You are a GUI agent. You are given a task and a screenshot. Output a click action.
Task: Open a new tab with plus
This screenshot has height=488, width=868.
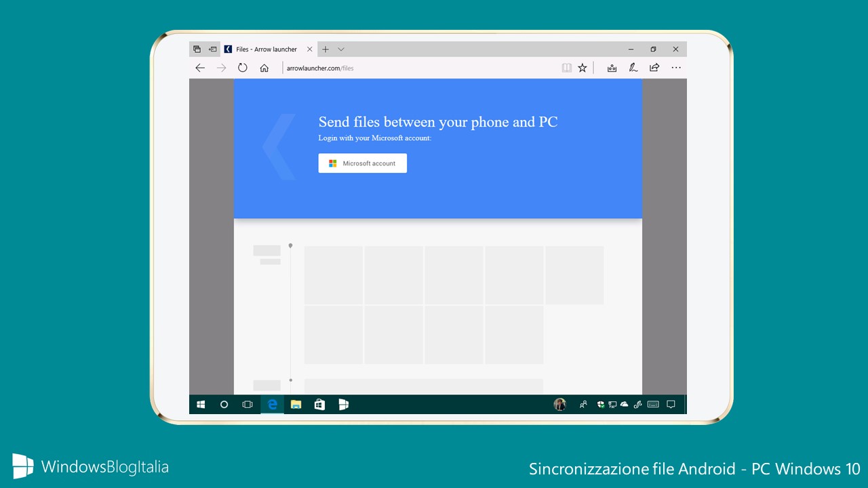(x=325, y=49)
